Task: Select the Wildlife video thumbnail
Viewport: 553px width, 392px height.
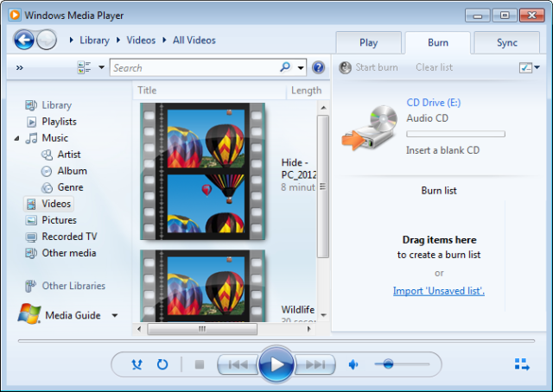Action: click(x=203, y=286)
